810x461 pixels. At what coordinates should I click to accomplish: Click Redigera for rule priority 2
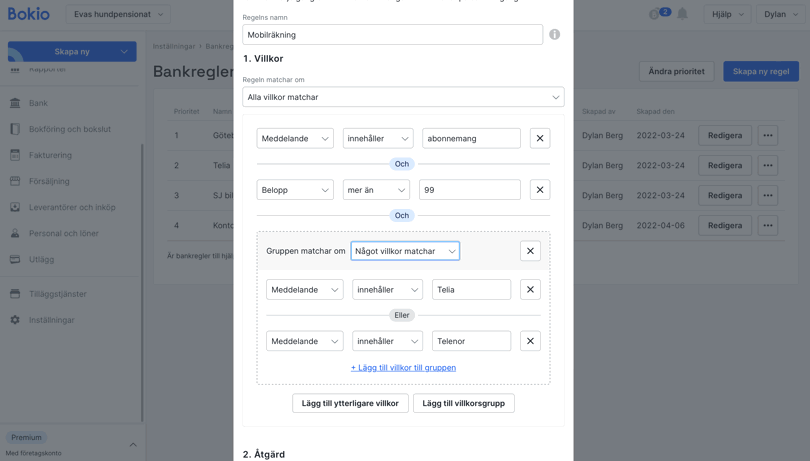tap(725, 165)
